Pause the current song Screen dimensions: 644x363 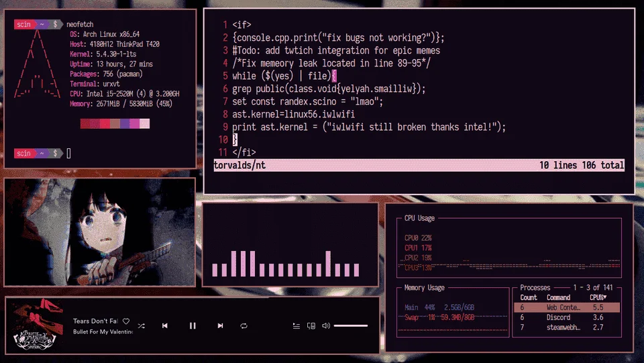tap(193, 325)
